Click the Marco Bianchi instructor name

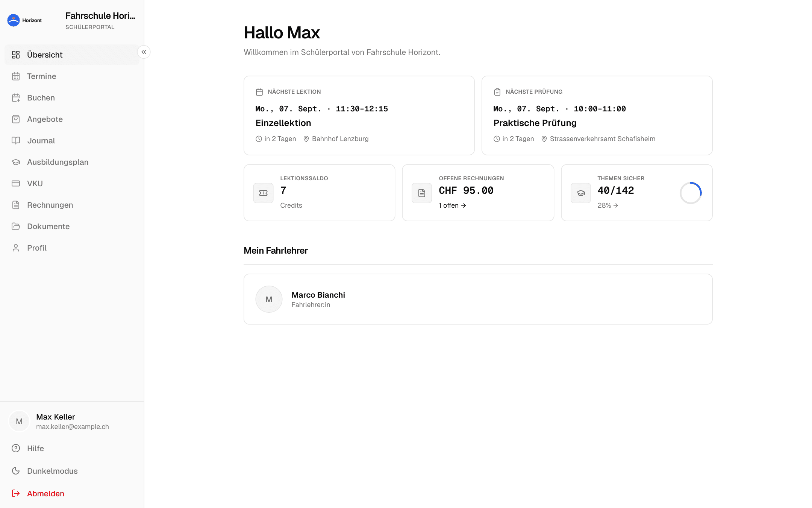318,295
